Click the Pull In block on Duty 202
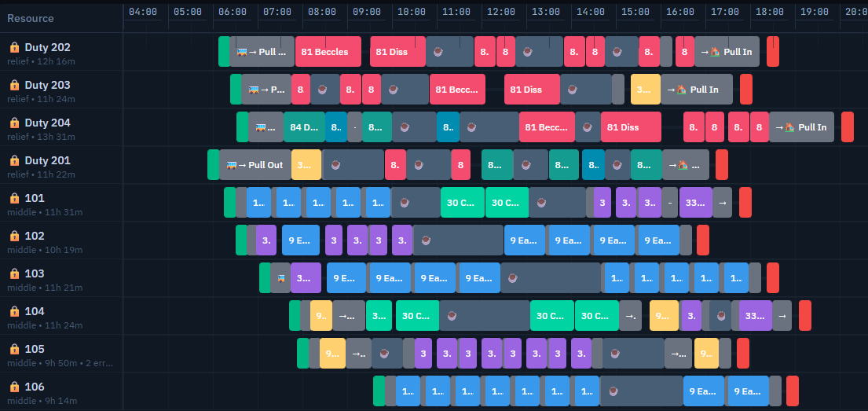 click(x=727, y=52)
